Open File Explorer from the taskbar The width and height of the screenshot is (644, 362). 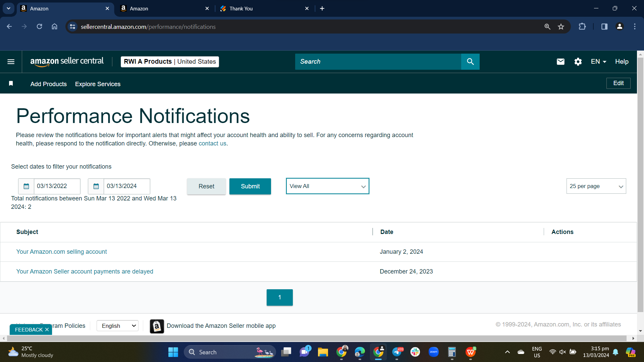(323, 352)
